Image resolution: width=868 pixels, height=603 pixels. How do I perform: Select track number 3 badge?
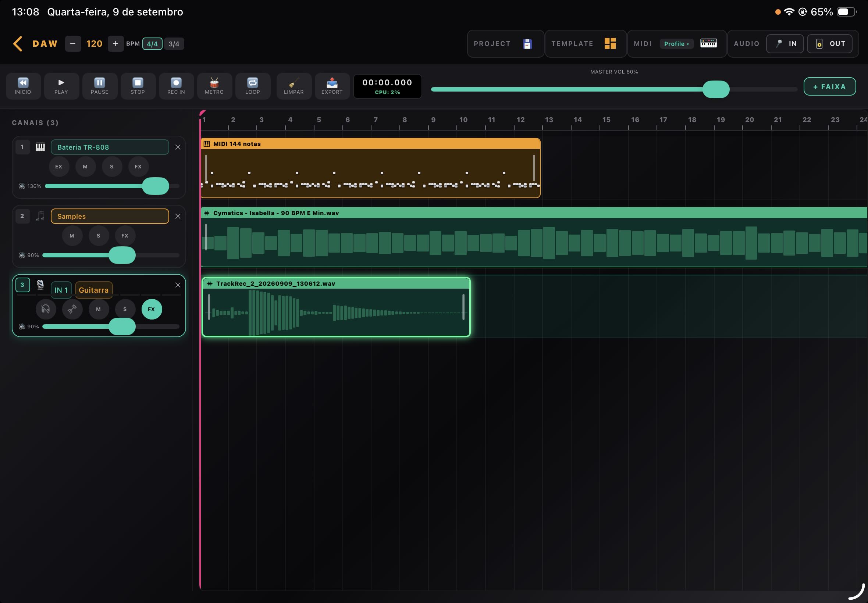(23, 285)
